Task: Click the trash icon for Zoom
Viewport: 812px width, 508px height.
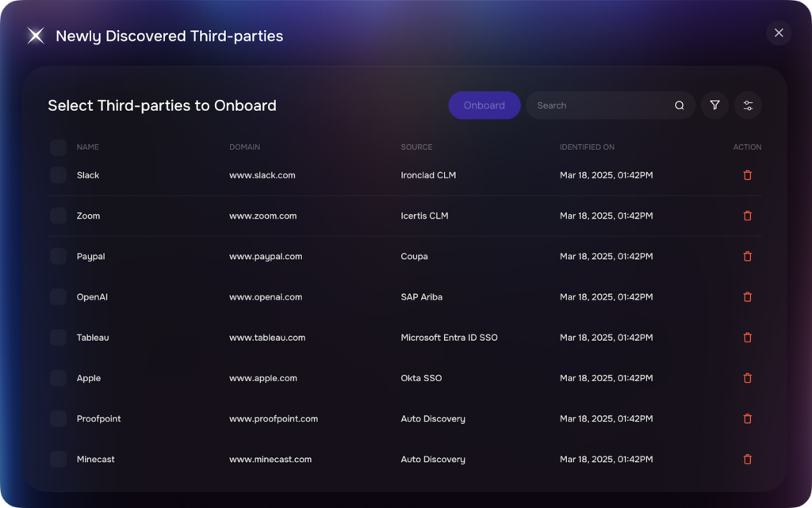Action: 747,216
